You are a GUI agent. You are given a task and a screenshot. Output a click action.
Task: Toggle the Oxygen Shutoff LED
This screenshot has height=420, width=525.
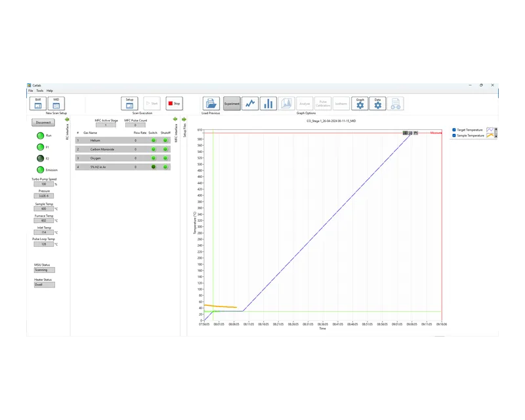tap(165, 158)
